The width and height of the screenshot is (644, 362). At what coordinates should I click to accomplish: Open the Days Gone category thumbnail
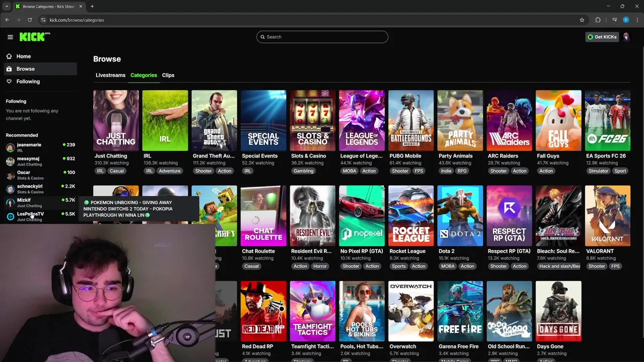tap(558, 311)
